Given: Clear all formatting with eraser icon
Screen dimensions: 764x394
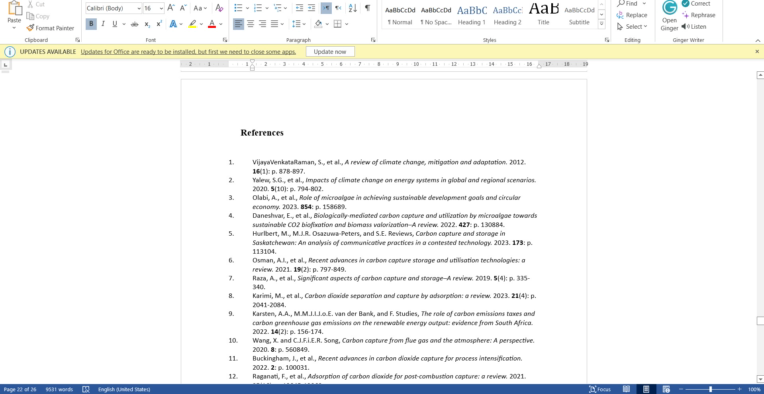Looking at the screenshot, I should (219, 8).
